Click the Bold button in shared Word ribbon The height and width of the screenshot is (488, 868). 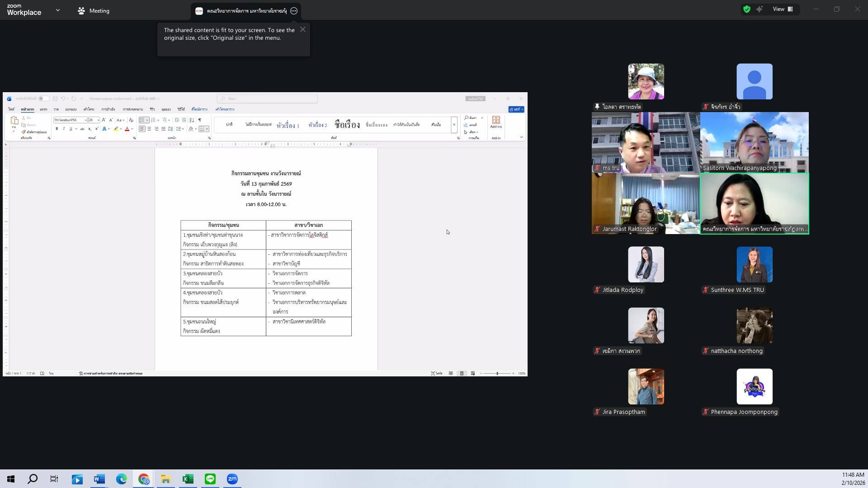click(57, 129)
